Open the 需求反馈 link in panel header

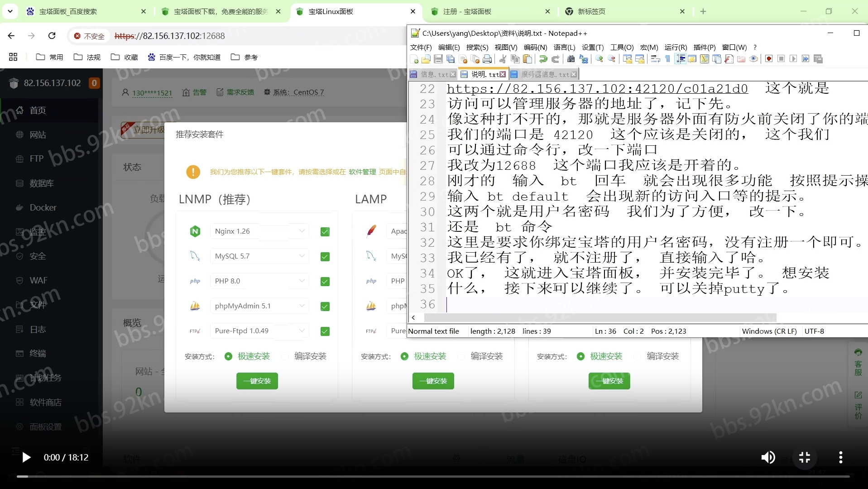click(235, 92)
